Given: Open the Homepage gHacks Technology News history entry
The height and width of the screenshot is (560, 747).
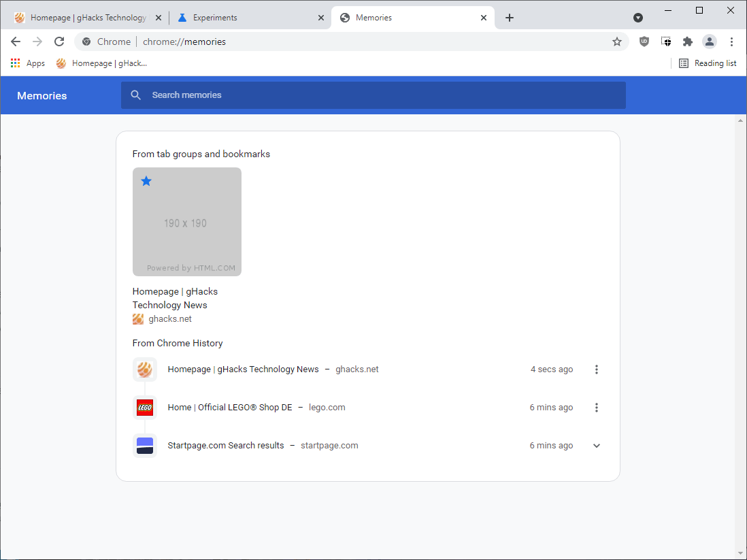Looking at the screenshot, I should coord(243,369).
